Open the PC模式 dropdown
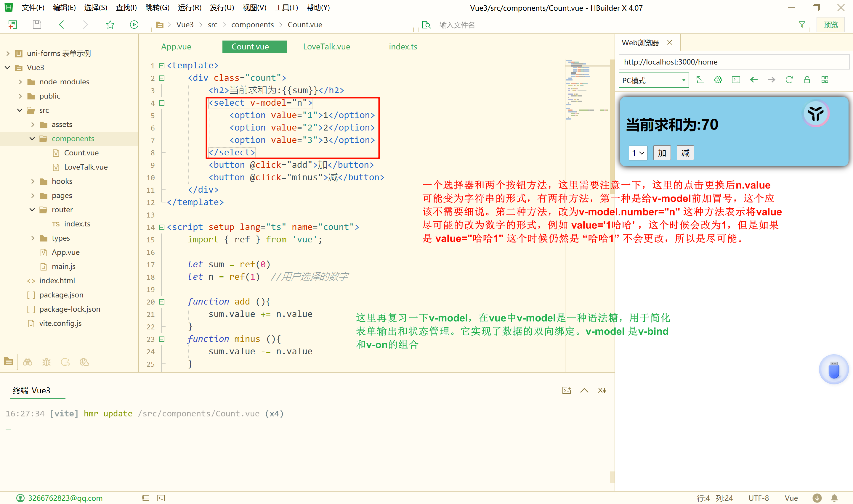Image resolution: width=853 pixels, height=504 pixels. 653,80
